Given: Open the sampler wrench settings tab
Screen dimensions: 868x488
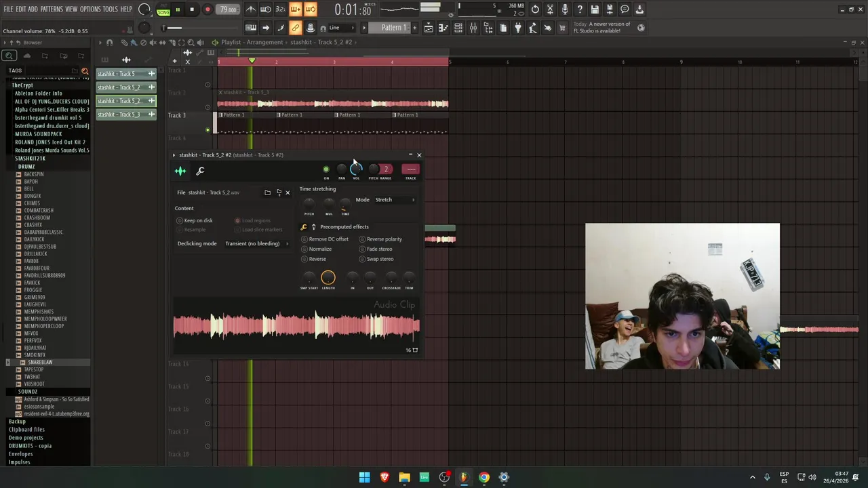Looking at the screenshot, I should pyautogui.click(x=200, y=171).
